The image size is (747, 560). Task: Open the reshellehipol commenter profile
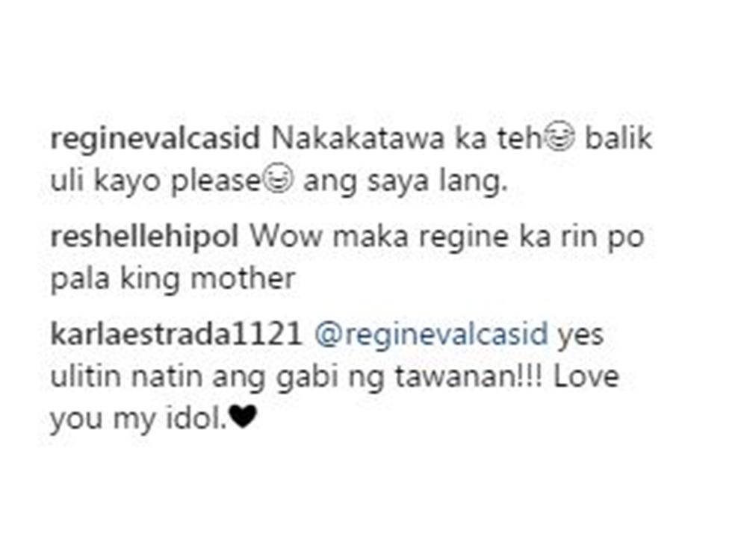[144, 237]
